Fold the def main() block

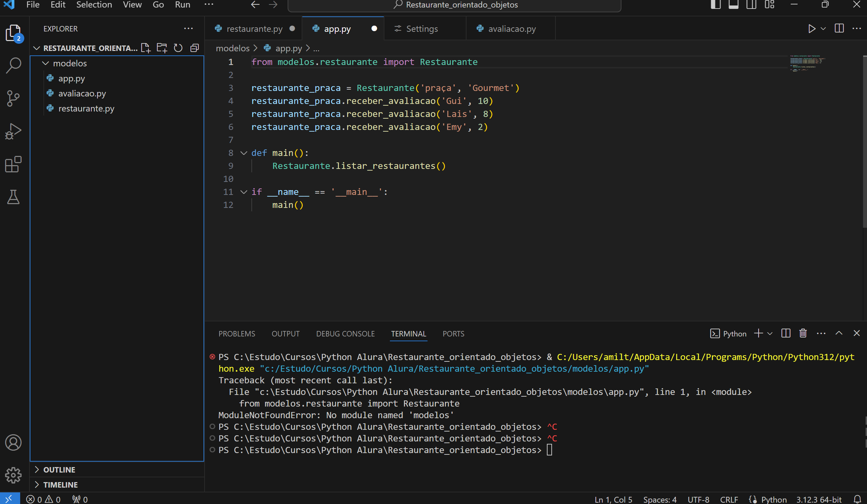pos(244,153)
